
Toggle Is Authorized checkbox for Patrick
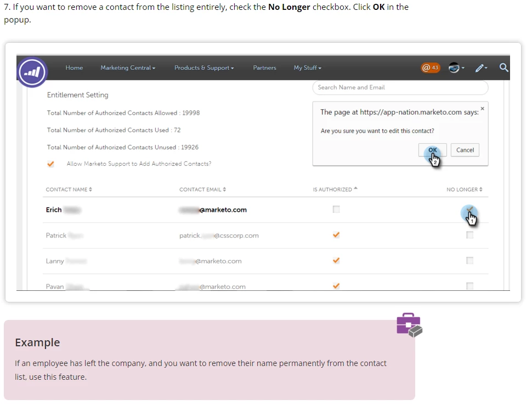point(336,235)
